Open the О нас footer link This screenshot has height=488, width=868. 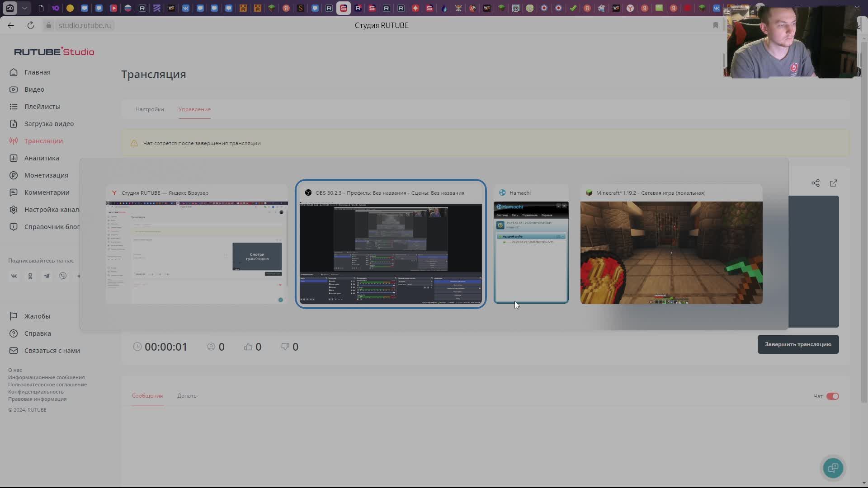[x=15, y=370]
